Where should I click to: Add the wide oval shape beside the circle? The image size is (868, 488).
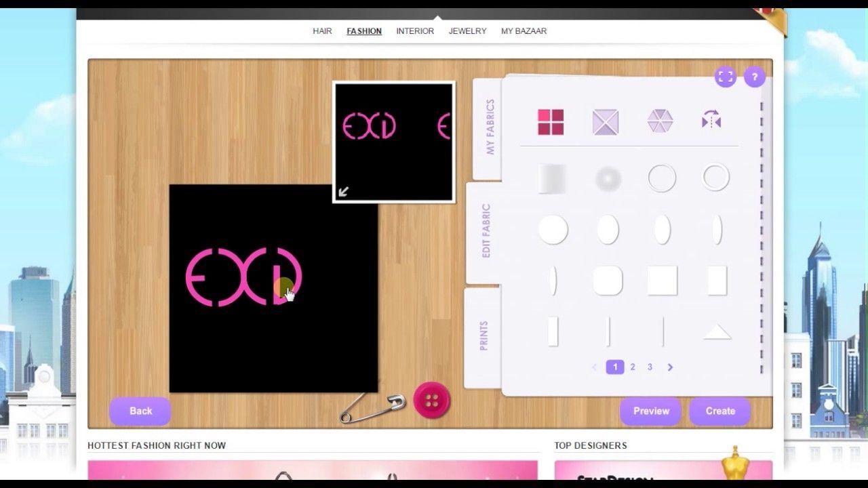(608, 230)
